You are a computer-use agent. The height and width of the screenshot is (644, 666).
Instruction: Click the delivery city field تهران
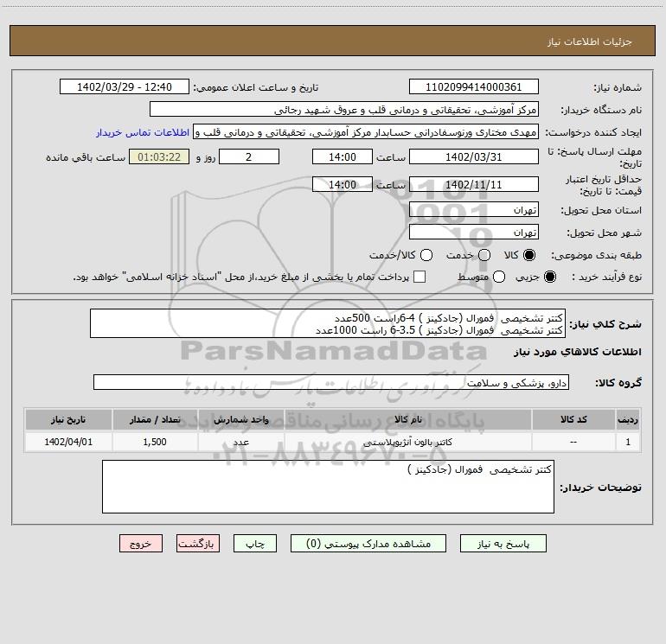[474, 232]
